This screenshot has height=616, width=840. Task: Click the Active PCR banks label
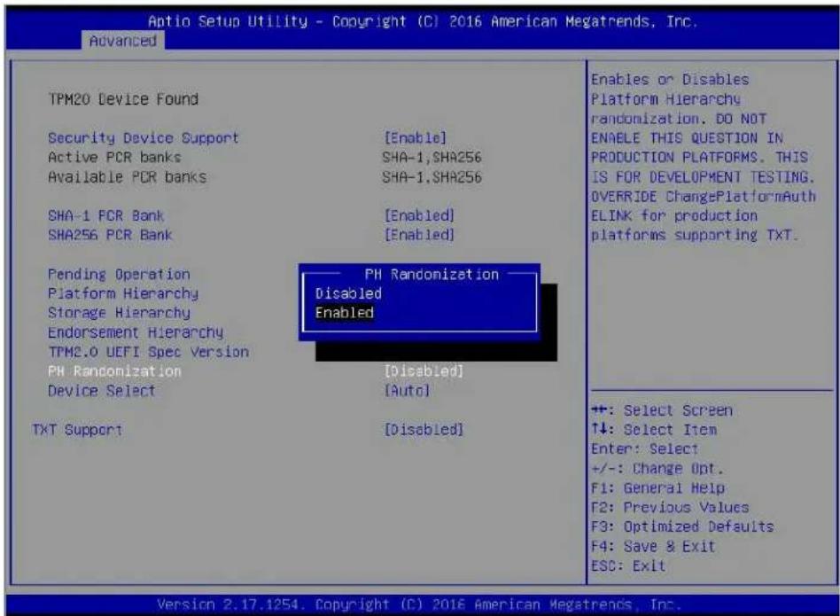click(114, 158)
